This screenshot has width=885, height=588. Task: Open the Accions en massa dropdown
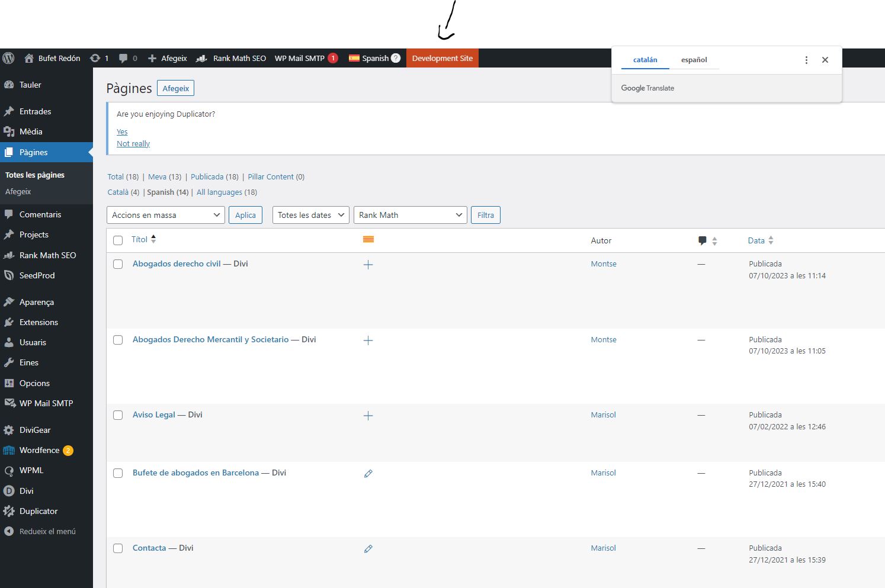[166, 215]
